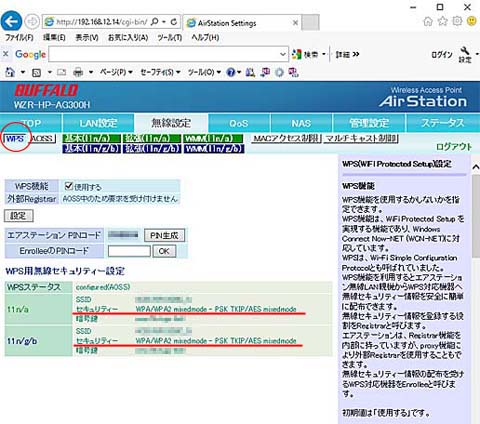The height and width of the screenshot is (424, 480).
Task: Click the blue Help question mark icon
Action: pyautogui.click(x=230, y=72)
